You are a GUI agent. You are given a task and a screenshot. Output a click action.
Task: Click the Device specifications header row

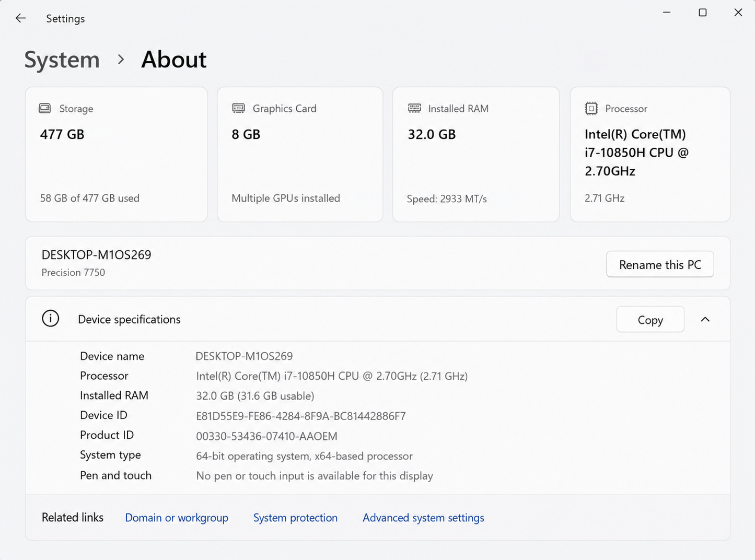tap(378, 319)
